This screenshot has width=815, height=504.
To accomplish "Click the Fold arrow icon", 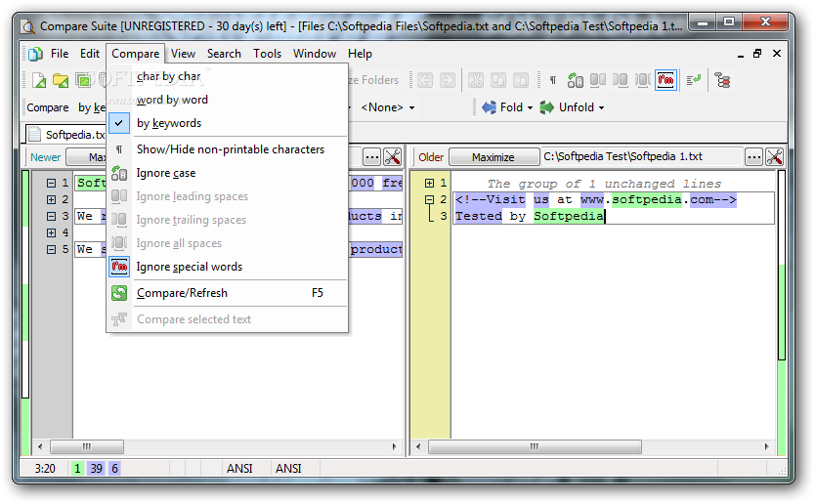I will point(490,107).
